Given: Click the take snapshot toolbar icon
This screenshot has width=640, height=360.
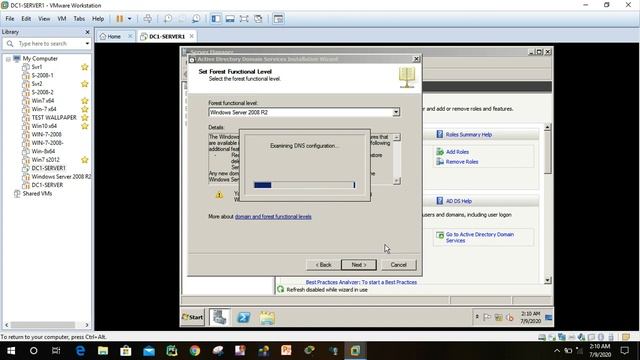Looking at the screenshot, I should pos(168,19).
